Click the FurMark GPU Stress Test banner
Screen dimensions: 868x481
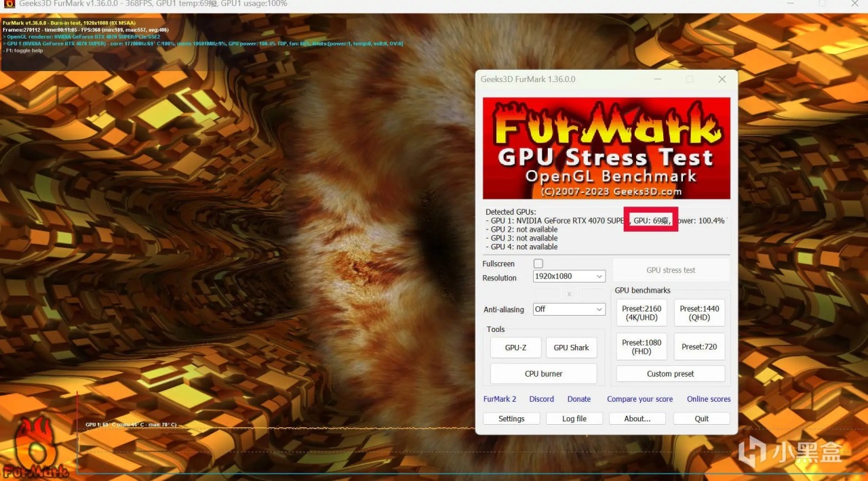606,148
